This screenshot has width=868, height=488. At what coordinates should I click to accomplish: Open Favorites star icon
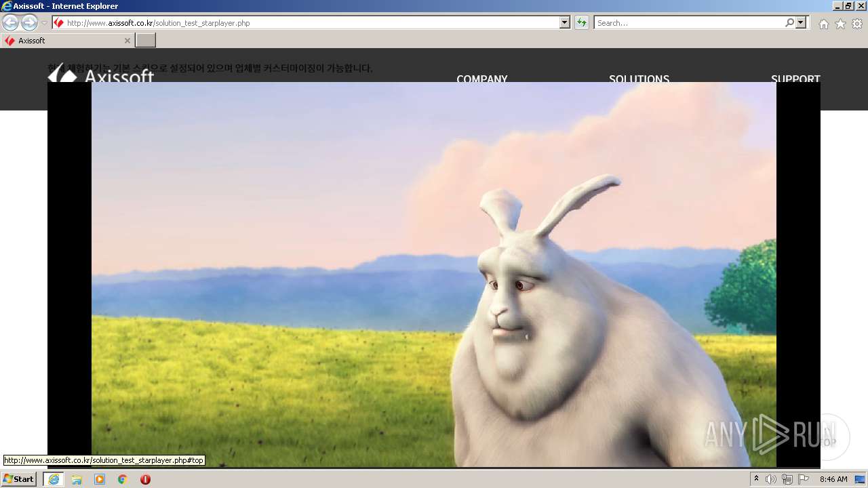pos(840,24)
